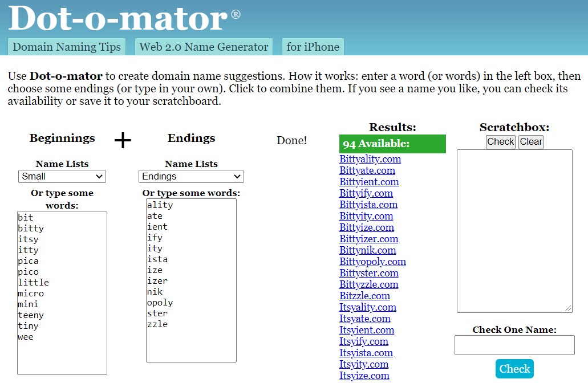Click the word 'little' in Beginnings list

pyautogui.click(x=34, y=283)
